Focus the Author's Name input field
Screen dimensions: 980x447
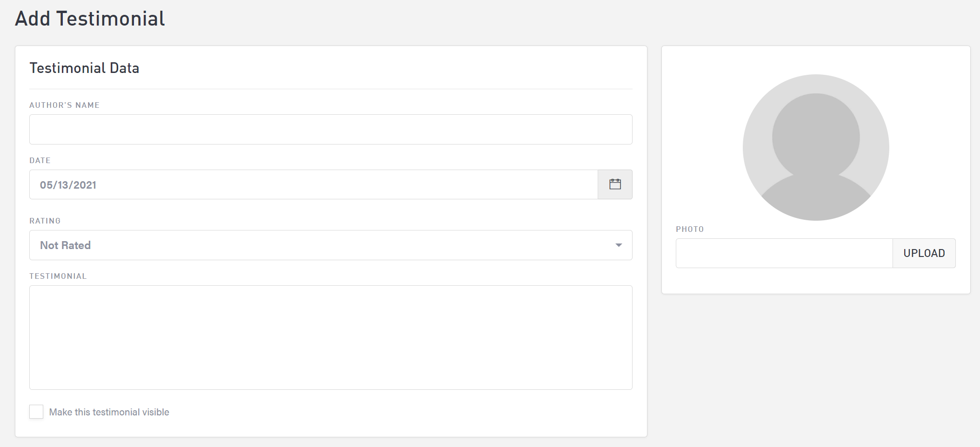(330, 129)
